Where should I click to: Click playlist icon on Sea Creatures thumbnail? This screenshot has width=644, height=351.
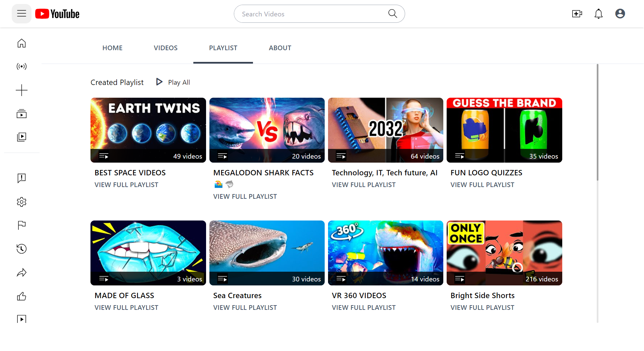click(222, 279)
